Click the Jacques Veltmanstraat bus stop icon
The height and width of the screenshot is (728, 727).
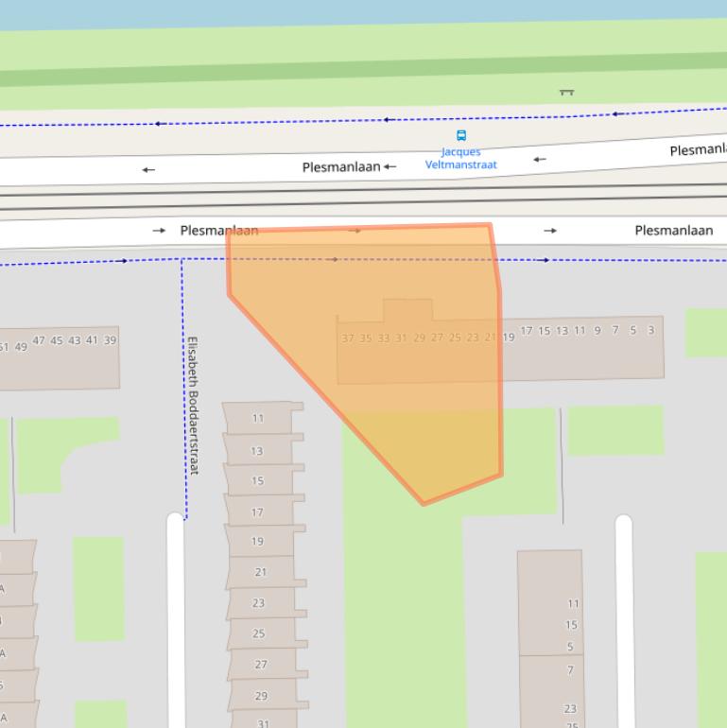[x=461, y=135]
